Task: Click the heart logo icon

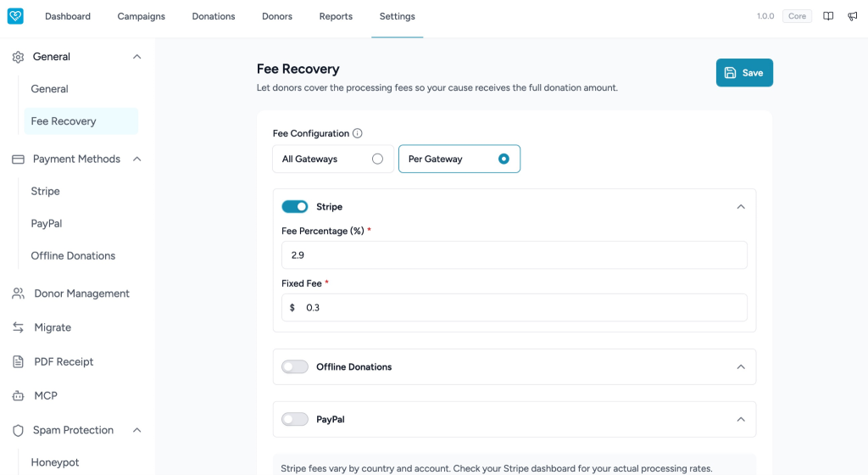Action: (15, 16)
